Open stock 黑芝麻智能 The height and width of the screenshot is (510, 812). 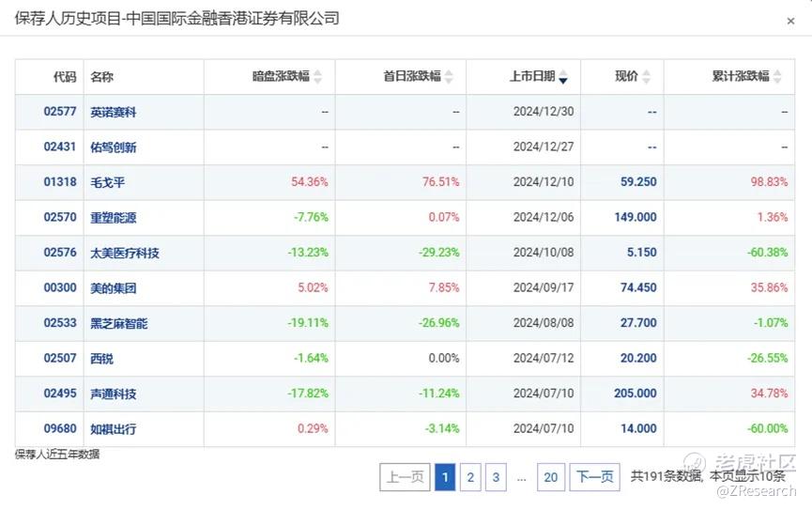click(x=119, y=323)
